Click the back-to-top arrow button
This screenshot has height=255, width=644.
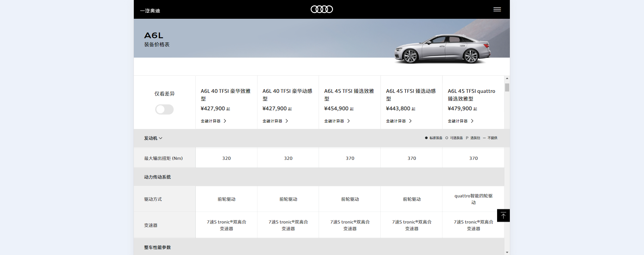click(x=503, y=215)
